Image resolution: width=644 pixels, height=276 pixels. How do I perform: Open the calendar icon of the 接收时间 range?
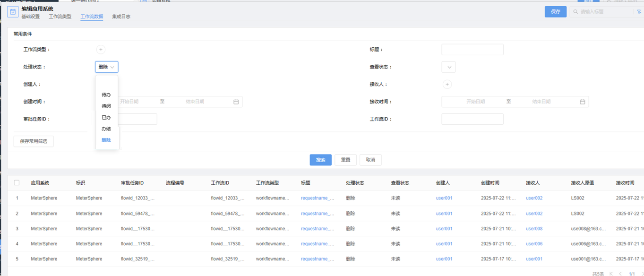[583, 102]
